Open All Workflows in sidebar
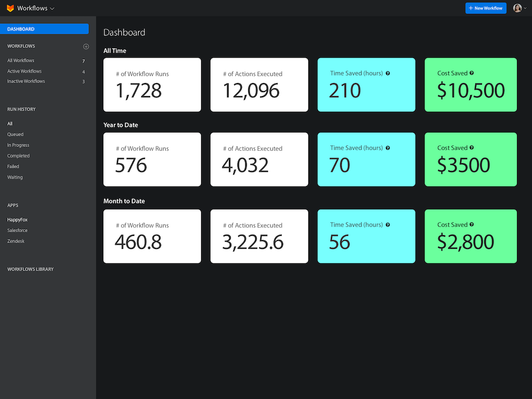532x399 pixels. click(21, 61)
